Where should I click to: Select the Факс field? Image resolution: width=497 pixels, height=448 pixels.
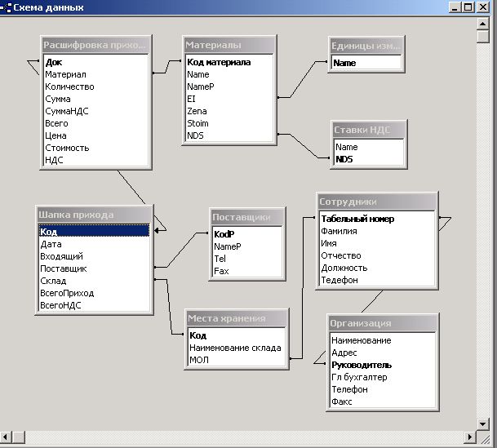click(x=383, y=401)
